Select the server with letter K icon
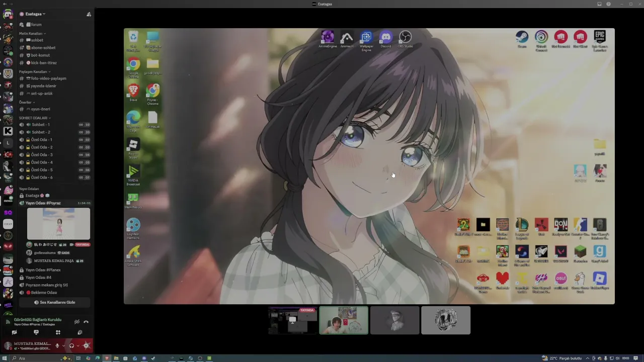The height and width of the screenshot is (362, 644). pyautogui.click(x=8, y=131)
